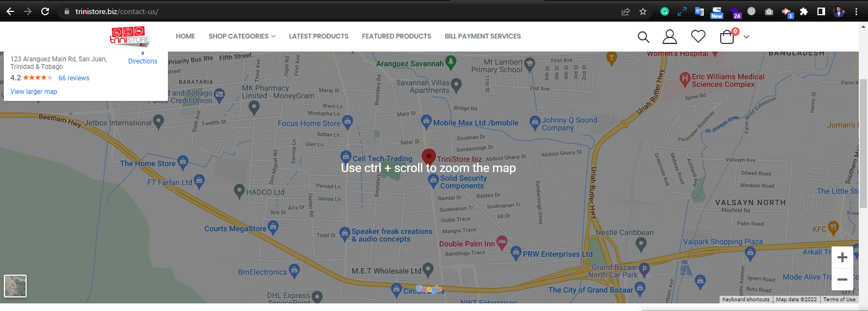Click BmElectronics shop pin
The image size is (868, 311).
(294, 270)
